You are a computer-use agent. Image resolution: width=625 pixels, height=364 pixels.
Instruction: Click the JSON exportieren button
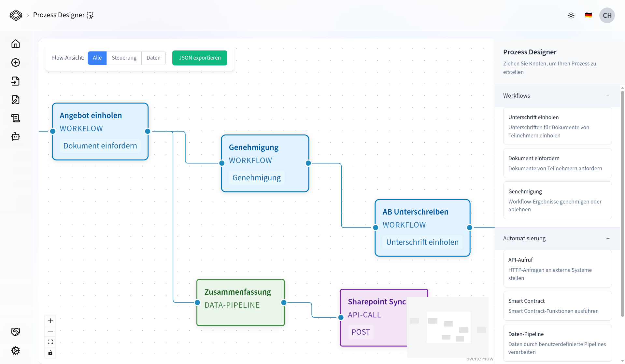point(199,58)
